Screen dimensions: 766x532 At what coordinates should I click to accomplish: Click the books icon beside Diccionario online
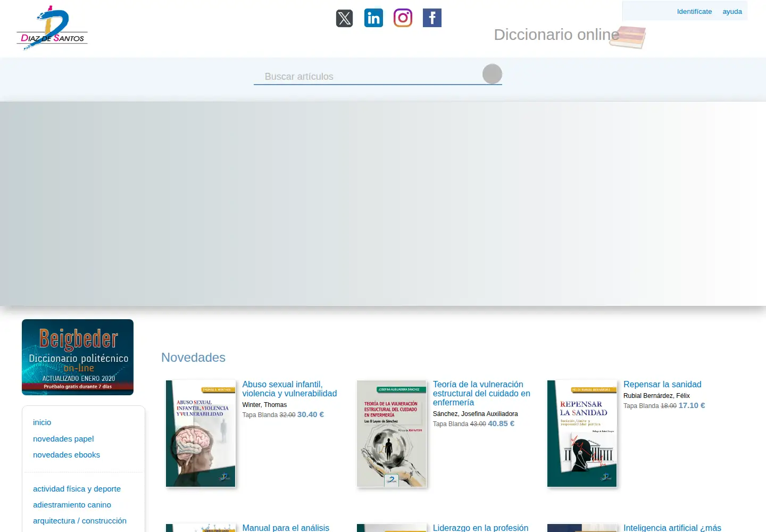[628, 37]
